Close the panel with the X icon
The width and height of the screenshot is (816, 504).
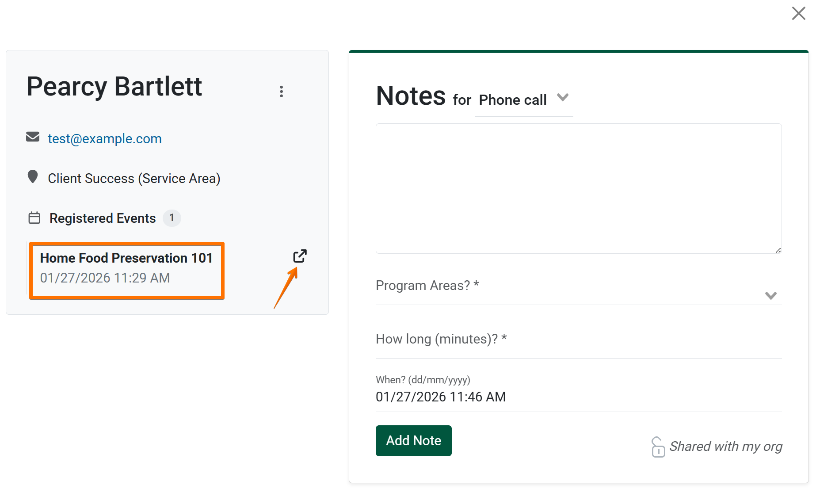click(x=798, y=13)
